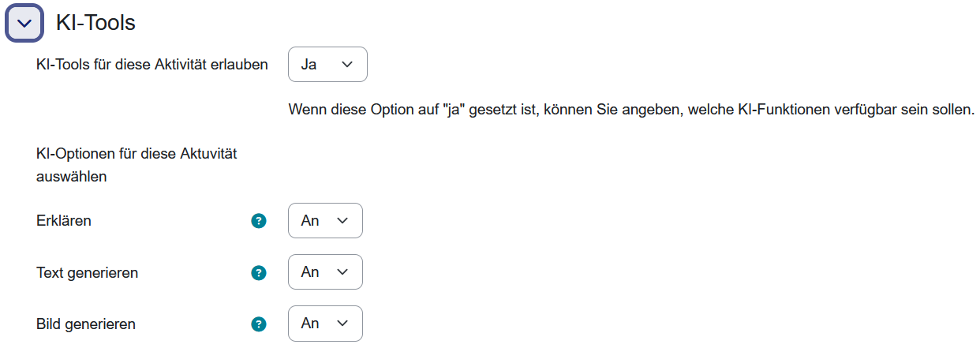This screenshot has height=348, width=980.
Task: Click the arrow in the Text generieren dropdown
Action: pyautogui.click(x=342, y=272)
